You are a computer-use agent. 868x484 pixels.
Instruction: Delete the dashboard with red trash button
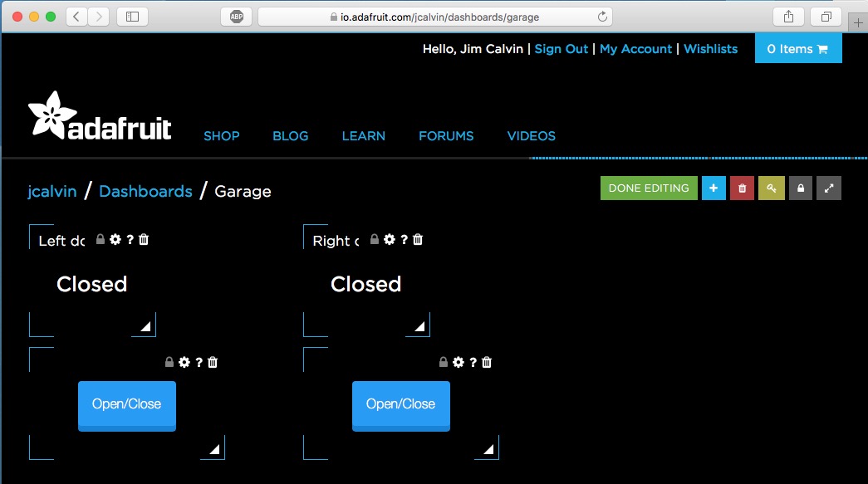point(743,188)
